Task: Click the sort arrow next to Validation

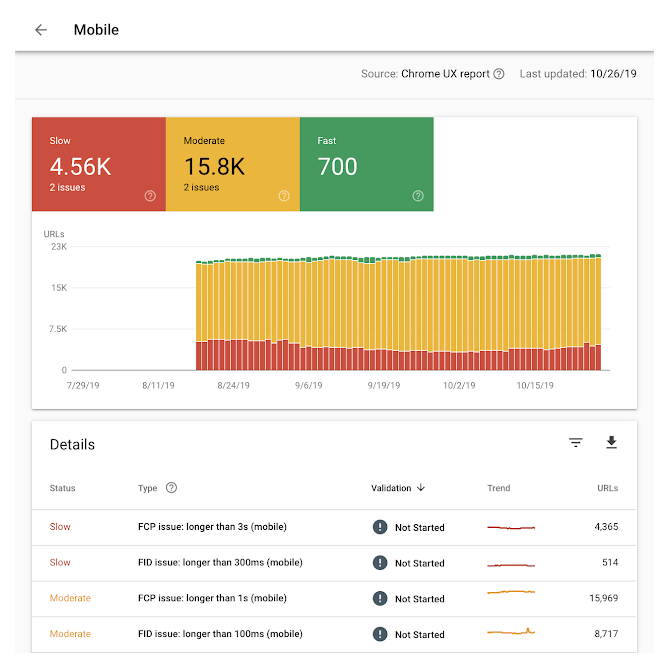Action: click(421, 487)
